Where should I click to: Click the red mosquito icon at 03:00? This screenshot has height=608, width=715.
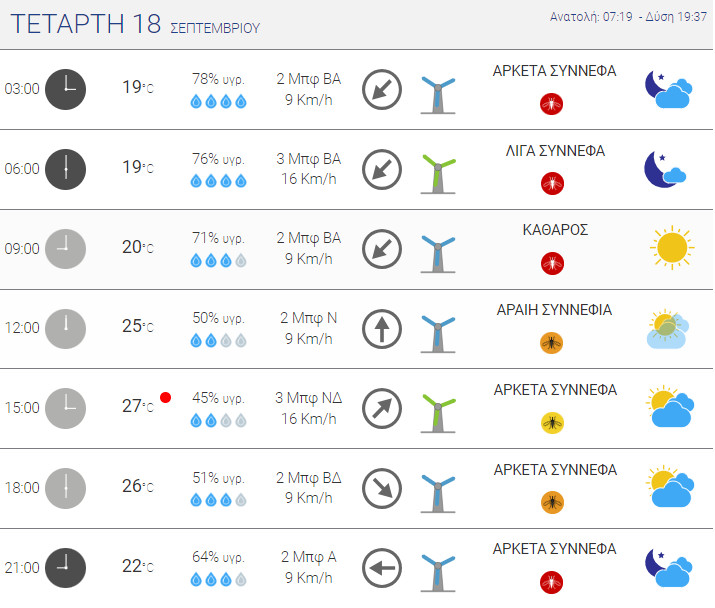(552, 104)
